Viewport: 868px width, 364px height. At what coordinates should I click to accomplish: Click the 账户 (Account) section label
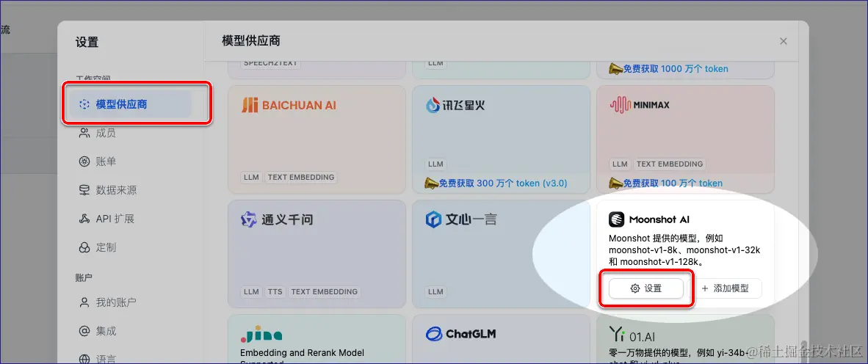click(84, 277)
